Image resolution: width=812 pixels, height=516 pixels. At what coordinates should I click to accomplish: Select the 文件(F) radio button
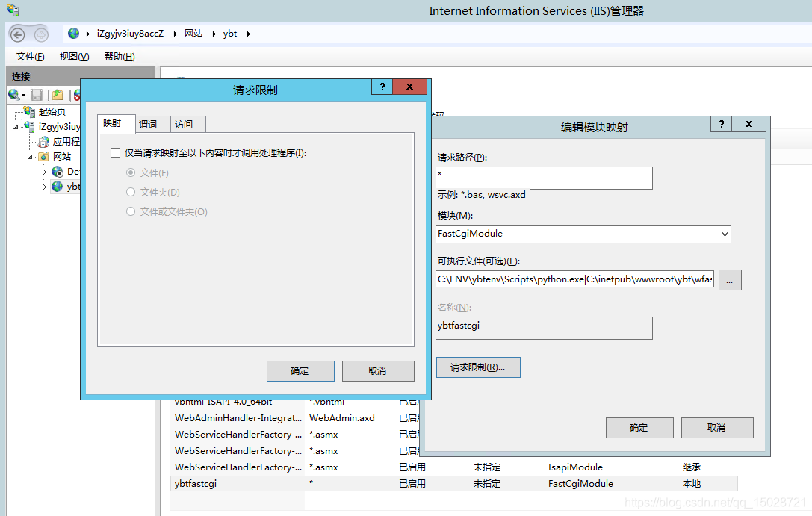click(x=131, y=172)
